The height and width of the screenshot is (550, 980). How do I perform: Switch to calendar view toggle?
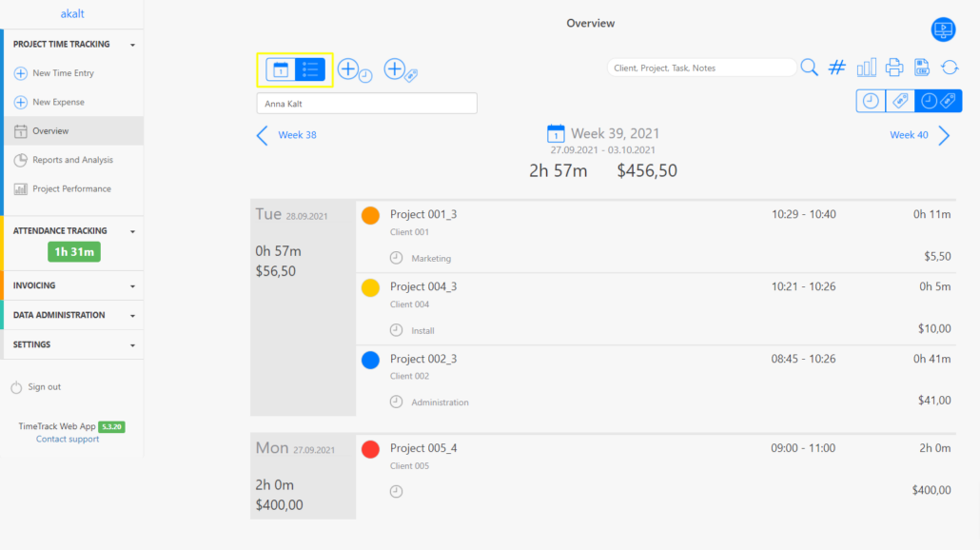(281, 69)
